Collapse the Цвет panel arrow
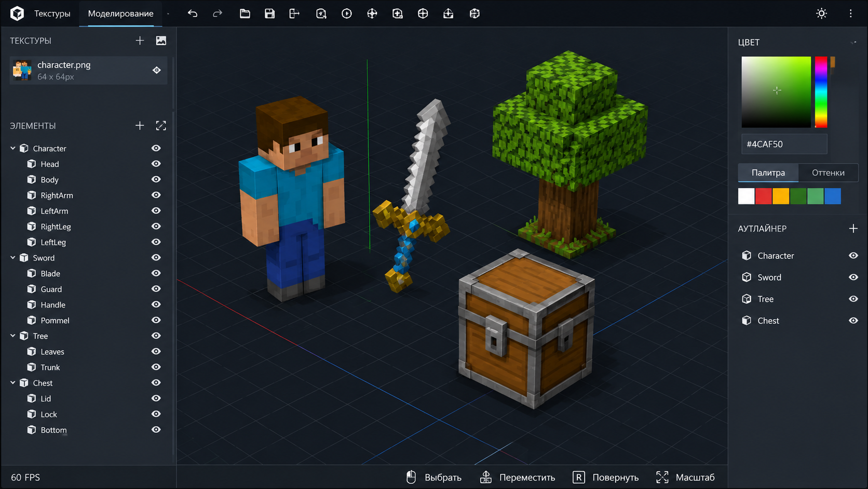868x489 pixels. click(854, 42)
